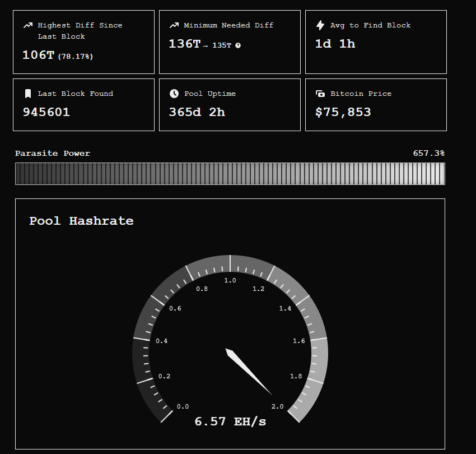Viewport: 476px width, 454px height.
Task: Select the (78.17%) percentage text
Action: point(76,56)
